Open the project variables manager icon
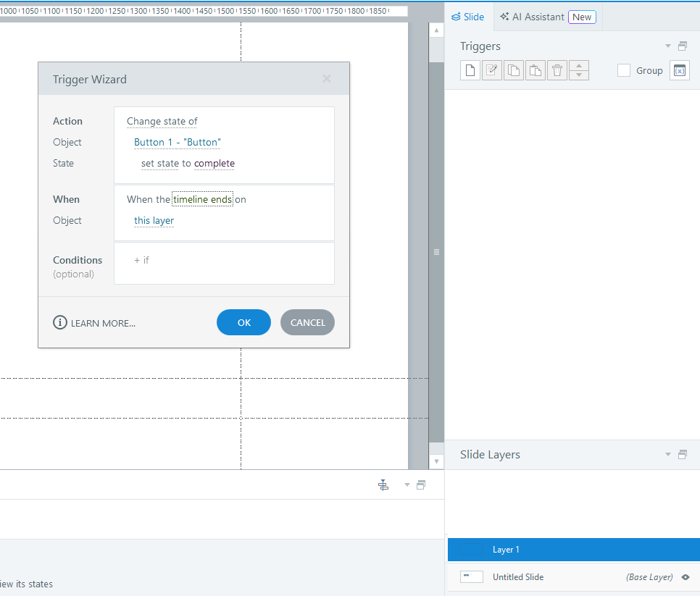Screen dimensions: 700x596 coord(680,70)
